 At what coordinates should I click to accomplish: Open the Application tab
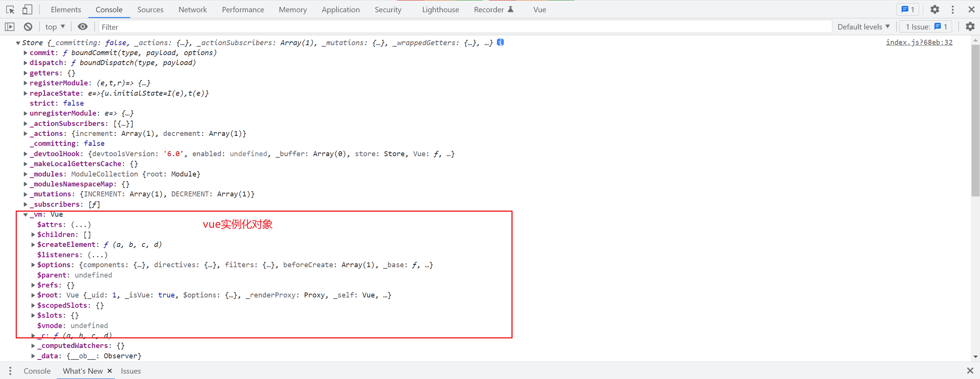pyautogui.click(x=341, y=10)
